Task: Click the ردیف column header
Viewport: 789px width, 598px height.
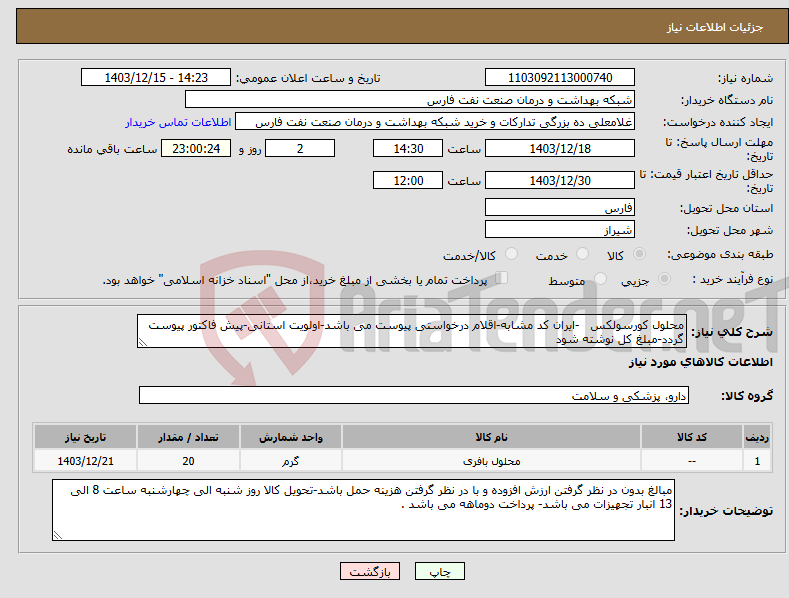Action: pyautogui.click(x=757, y=437)
